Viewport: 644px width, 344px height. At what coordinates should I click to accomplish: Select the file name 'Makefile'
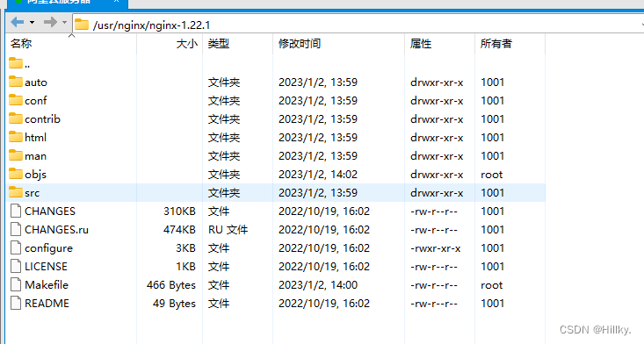point(47,285)
